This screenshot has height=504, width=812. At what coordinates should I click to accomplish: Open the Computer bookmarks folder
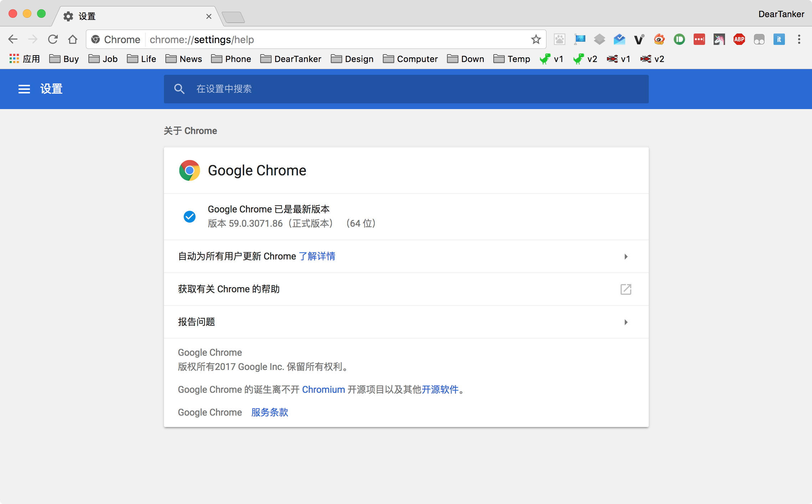click(410, 59)
